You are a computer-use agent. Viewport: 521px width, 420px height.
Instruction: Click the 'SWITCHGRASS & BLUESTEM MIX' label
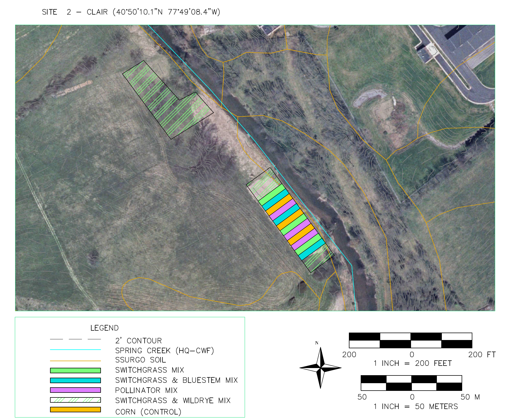tap(177, 380)
